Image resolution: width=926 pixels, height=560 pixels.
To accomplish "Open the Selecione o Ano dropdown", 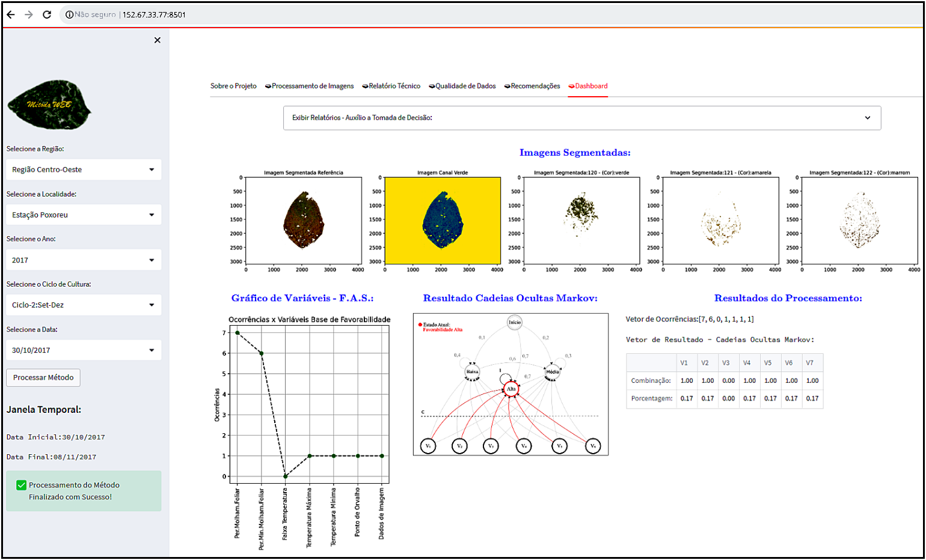I will [x=84, y=260].
